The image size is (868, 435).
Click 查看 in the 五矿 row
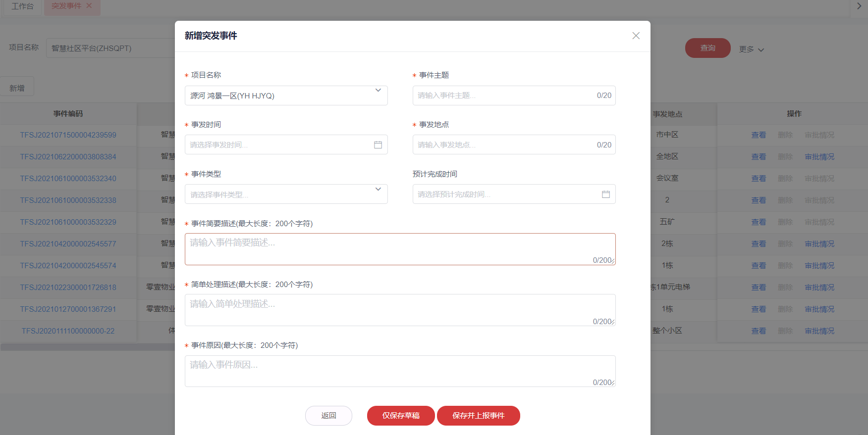coord(759,222)
